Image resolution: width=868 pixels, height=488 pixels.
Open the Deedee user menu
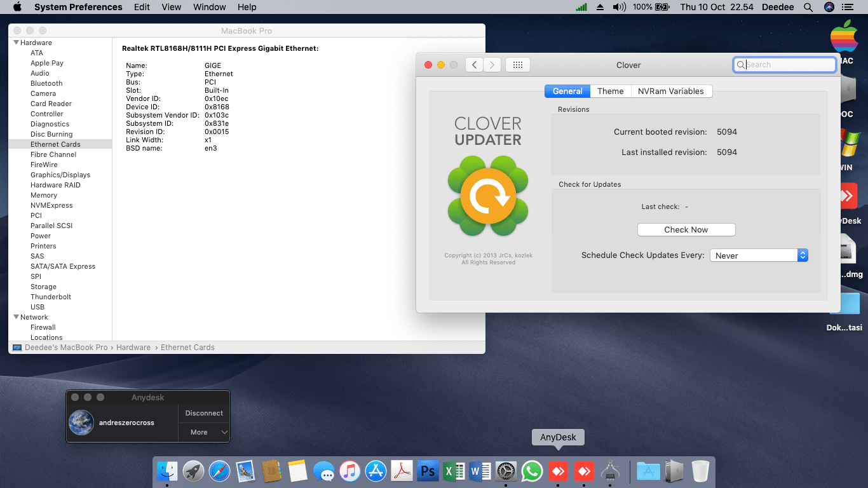pyautogui.click(x=776, y=7)
